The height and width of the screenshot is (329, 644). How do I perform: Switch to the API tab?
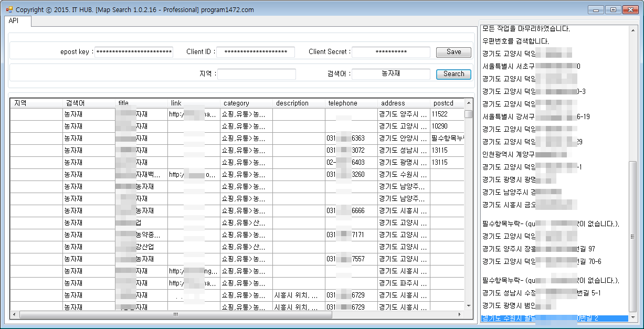[14, 21]
